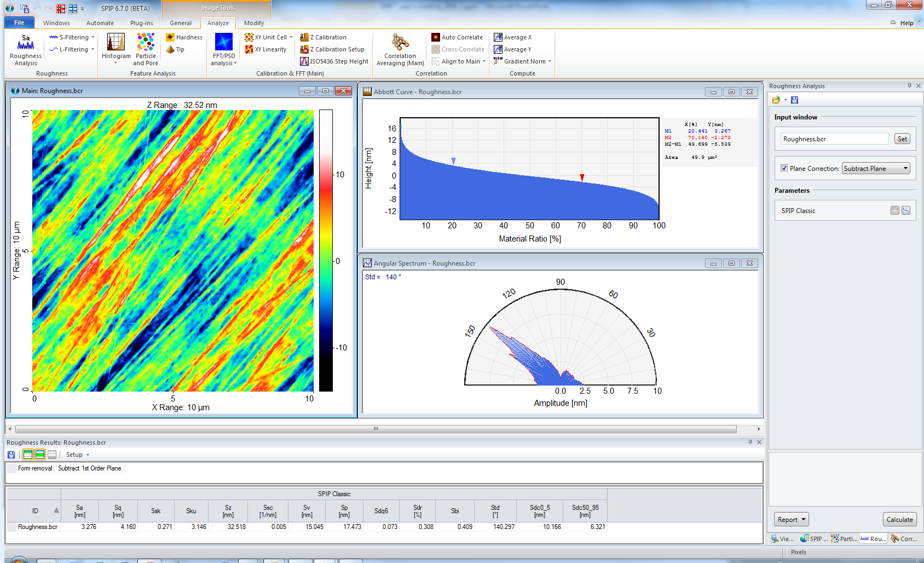The width and height of the screenshot is (924, 563).
Task: Launch Particle and Pore analysis
Action: tap(146, 50)
